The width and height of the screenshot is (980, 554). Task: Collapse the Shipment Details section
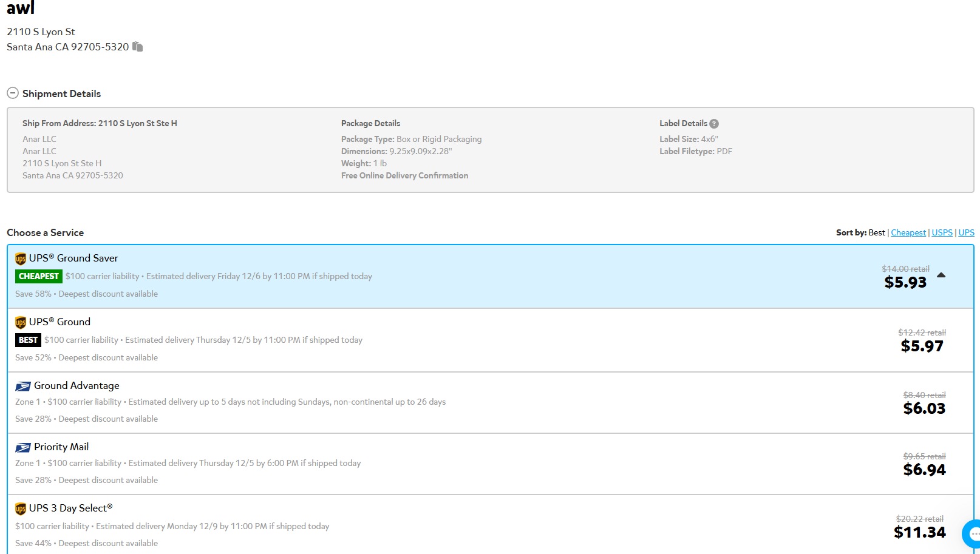(x=13, y=93)
